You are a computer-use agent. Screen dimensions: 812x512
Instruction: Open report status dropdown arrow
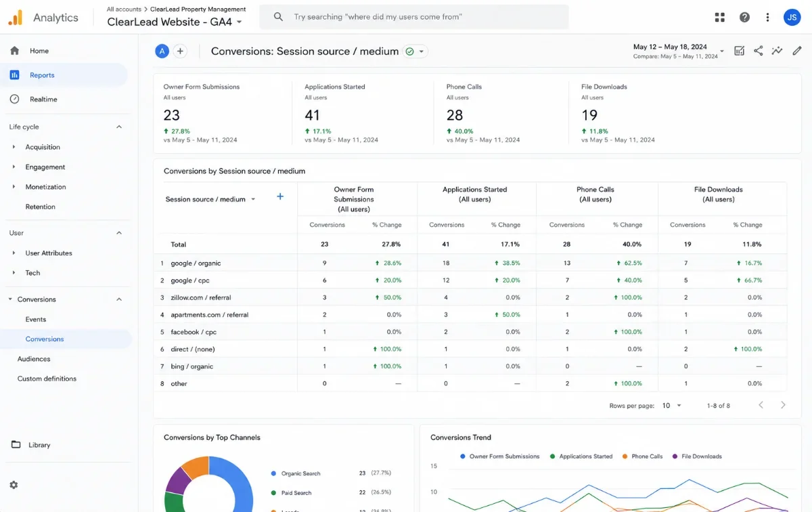pos(422,51)
